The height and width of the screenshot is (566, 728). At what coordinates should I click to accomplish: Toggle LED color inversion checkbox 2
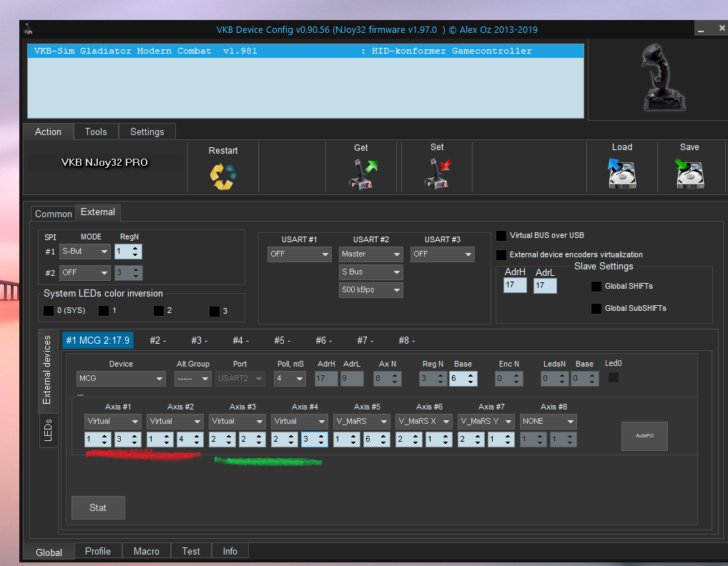[159, 310]
